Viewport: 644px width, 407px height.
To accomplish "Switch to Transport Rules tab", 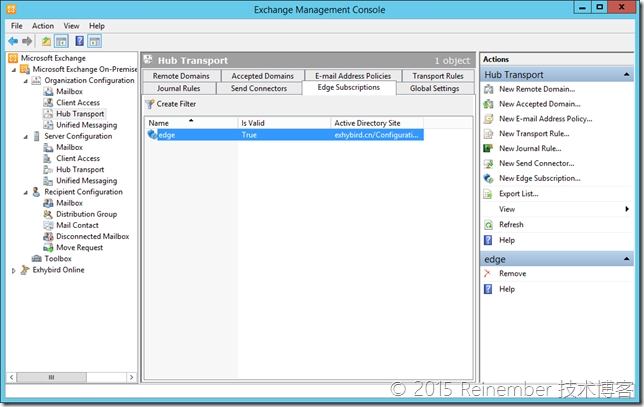I will [438, 76].
